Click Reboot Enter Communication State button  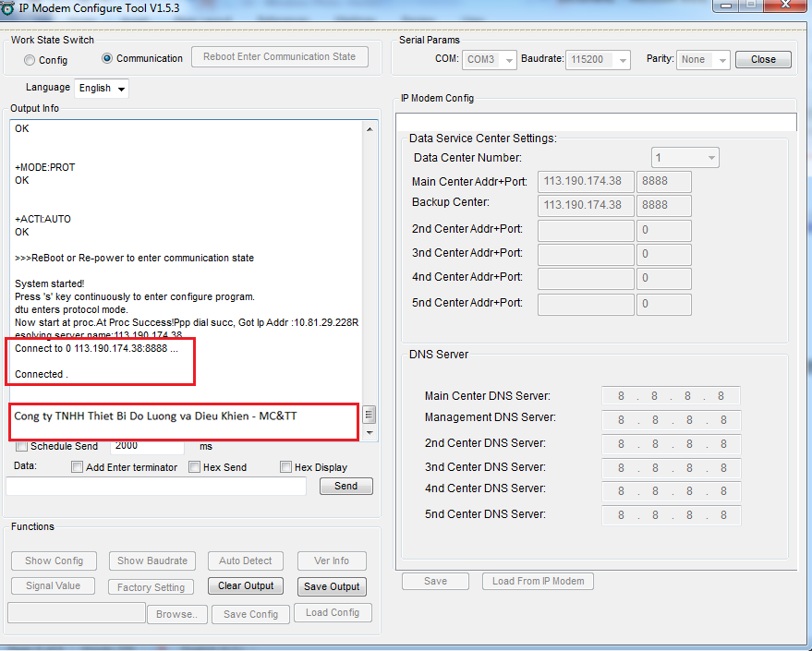(280, 56)
